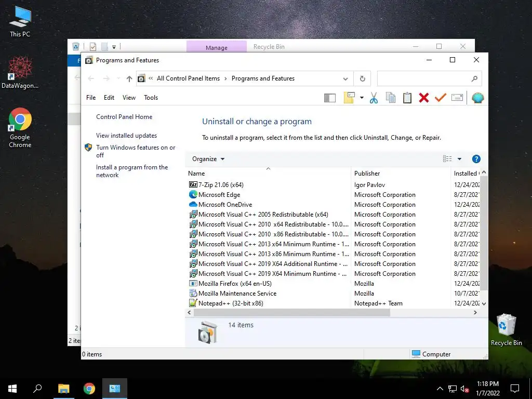Click the Refresh button by address bar
Screen dimensions: 532x399
pyautogui.click(x=362, y=79)
